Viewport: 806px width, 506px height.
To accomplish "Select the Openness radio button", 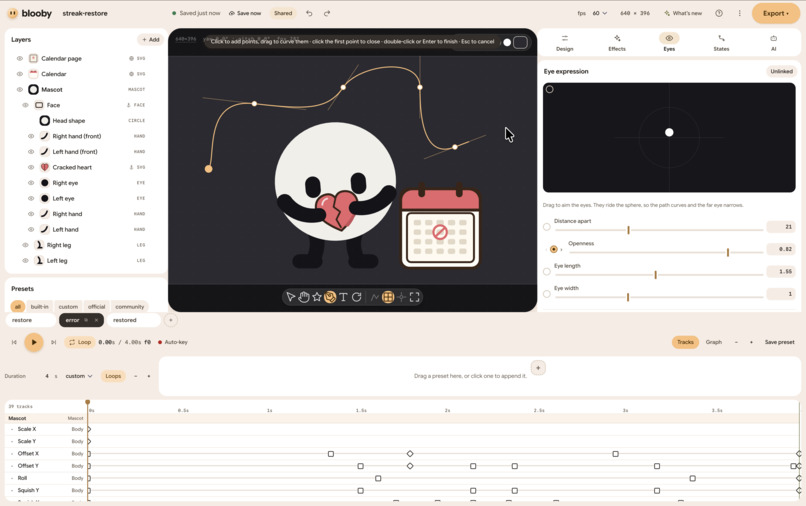I will [554, 249].
